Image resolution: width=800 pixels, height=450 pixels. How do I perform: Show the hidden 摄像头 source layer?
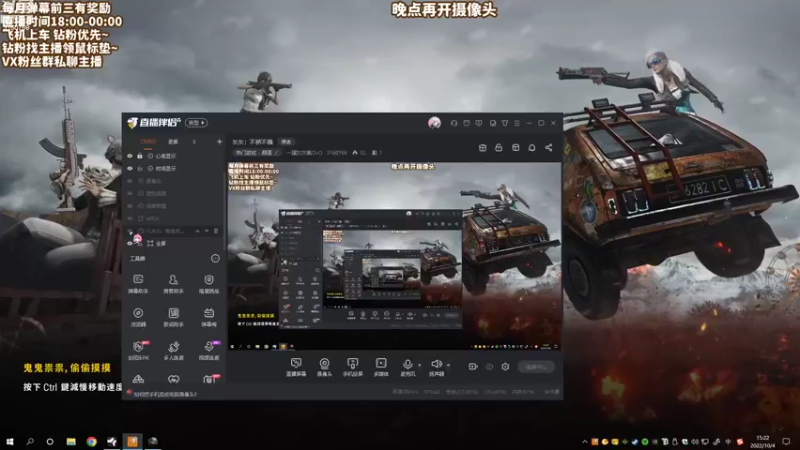(130, 181)
